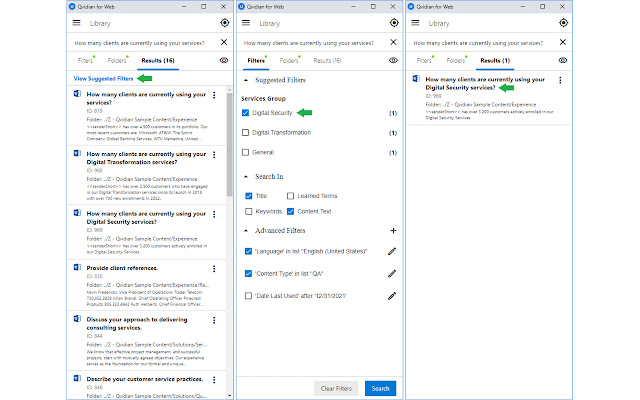Click Word document icon in right window result
The image size is (640, 400).
coord(416,78)
